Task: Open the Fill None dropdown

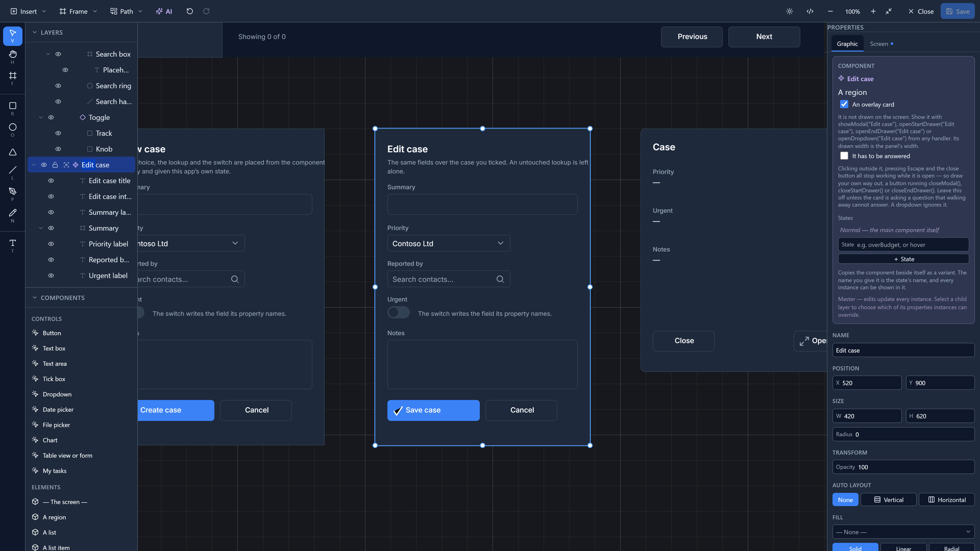Action: tap(903, 532)
